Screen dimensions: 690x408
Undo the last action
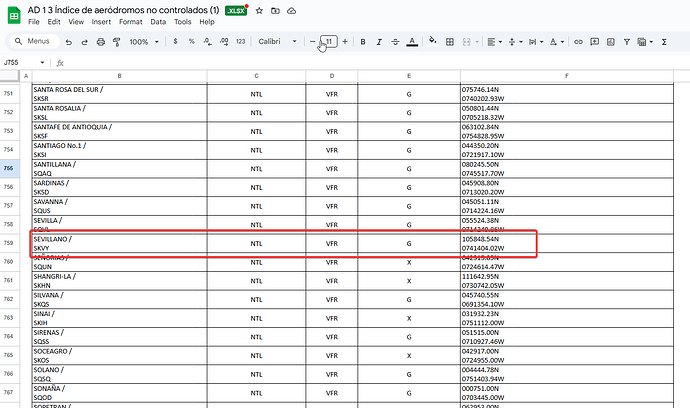point(69,42)
